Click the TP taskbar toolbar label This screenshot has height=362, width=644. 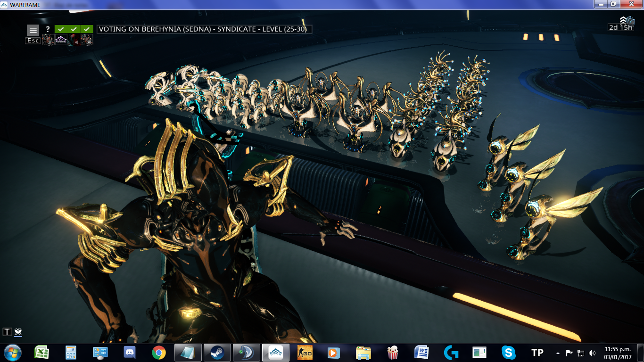pos(537,353)
